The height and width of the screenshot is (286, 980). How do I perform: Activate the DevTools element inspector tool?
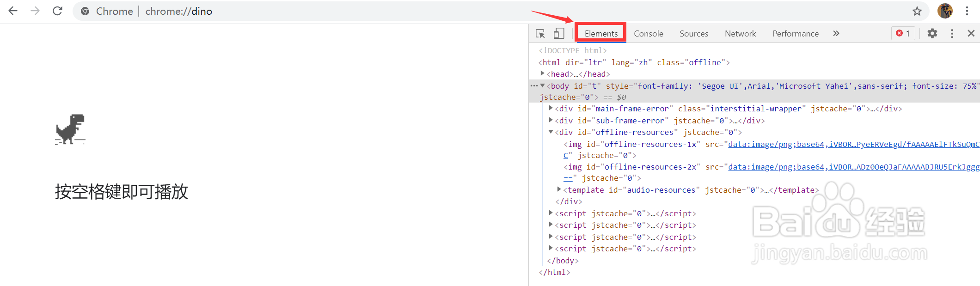pos(540,34)
